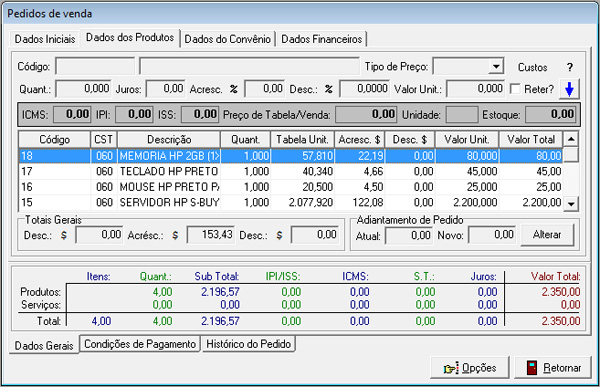Click the question mark help icon
This screenshot has width=600, height=387.
(x=570, y=67)
